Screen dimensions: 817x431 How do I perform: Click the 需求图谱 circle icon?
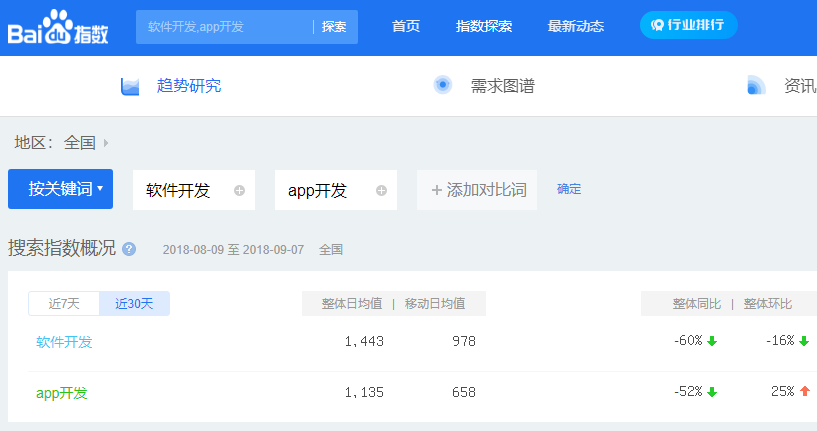(x=442, y=85)
